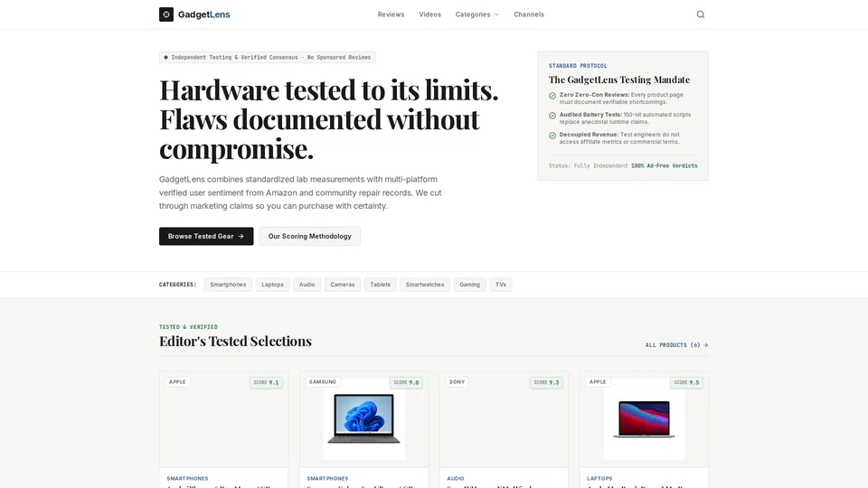Click 'Independent Testing & Verified Consensus' badge
The width and height of the screenshot is (868, 488).
point(268,58)
